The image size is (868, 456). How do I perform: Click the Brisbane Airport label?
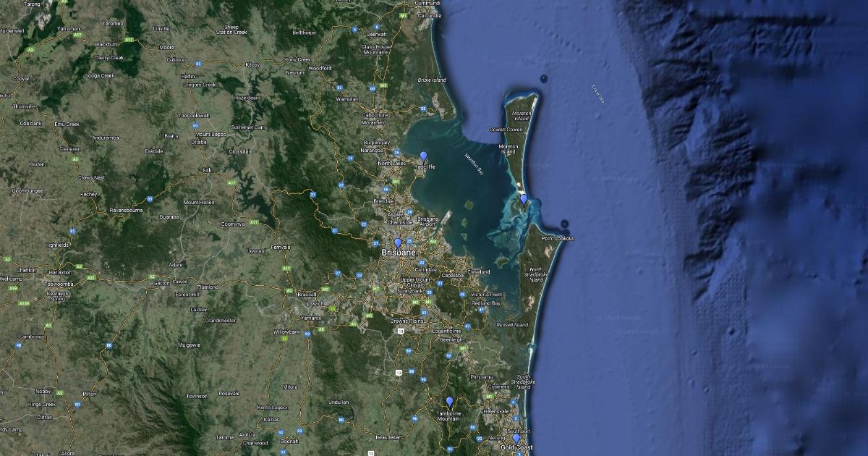point(428,221)
